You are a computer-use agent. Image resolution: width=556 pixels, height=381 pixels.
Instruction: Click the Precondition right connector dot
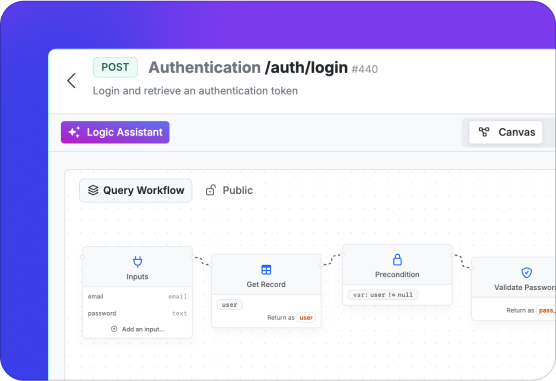[x=452, y=255]
